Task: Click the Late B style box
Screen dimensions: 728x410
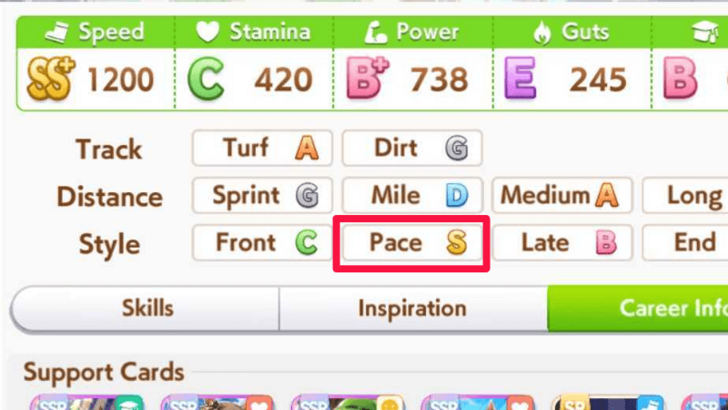Action: (562, 242)
